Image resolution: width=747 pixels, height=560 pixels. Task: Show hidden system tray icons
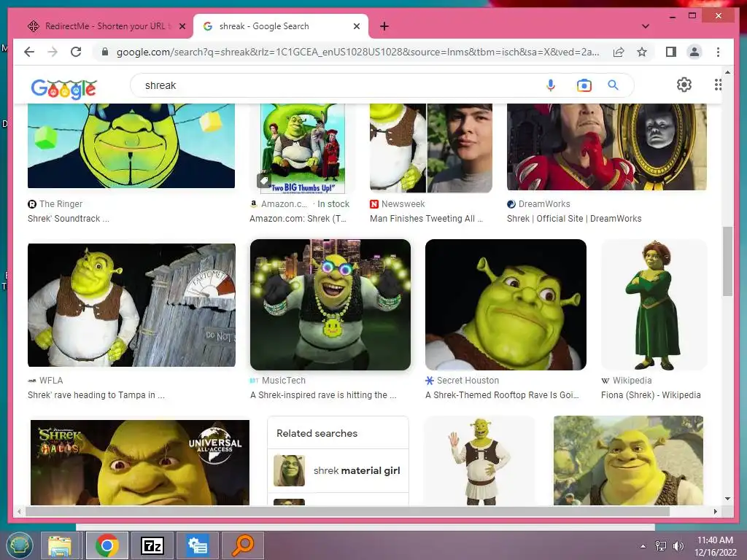pyautogui.click(x=643, y=546)
